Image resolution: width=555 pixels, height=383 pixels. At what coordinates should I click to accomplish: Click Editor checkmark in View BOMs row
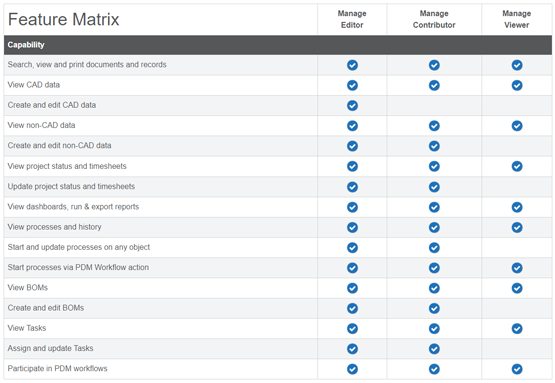click(352, 288)
